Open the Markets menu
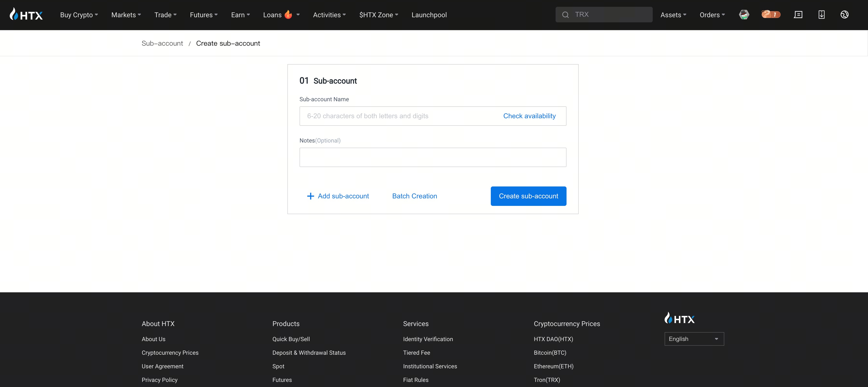The width and height of the screenshot is (868, 387). click(x=126, y=15)
